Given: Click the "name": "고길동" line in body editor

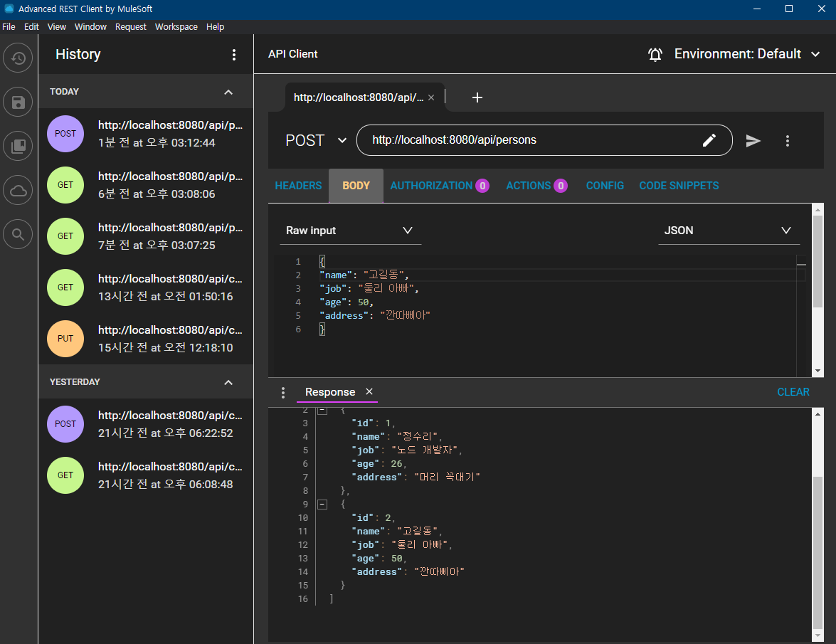Looking at the screenshot, I should pos(364,275).
